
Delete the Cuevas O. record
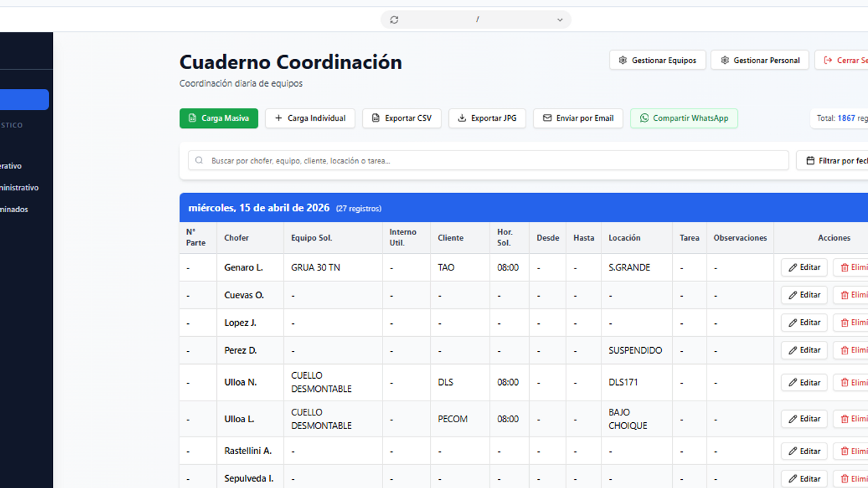point(850,295)
